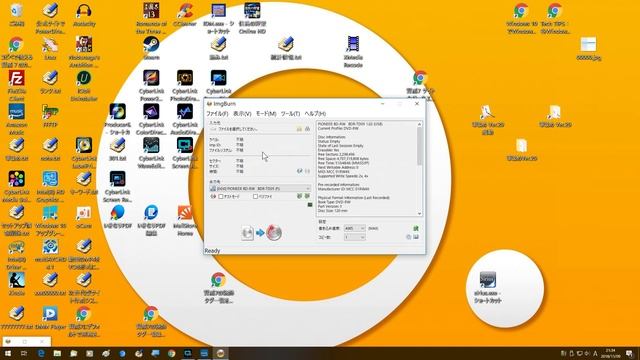The height and width of the screenshot is (360, 640).
Task: Select the Recycle Bin desktop icon
Action: [x=16, y=16]
